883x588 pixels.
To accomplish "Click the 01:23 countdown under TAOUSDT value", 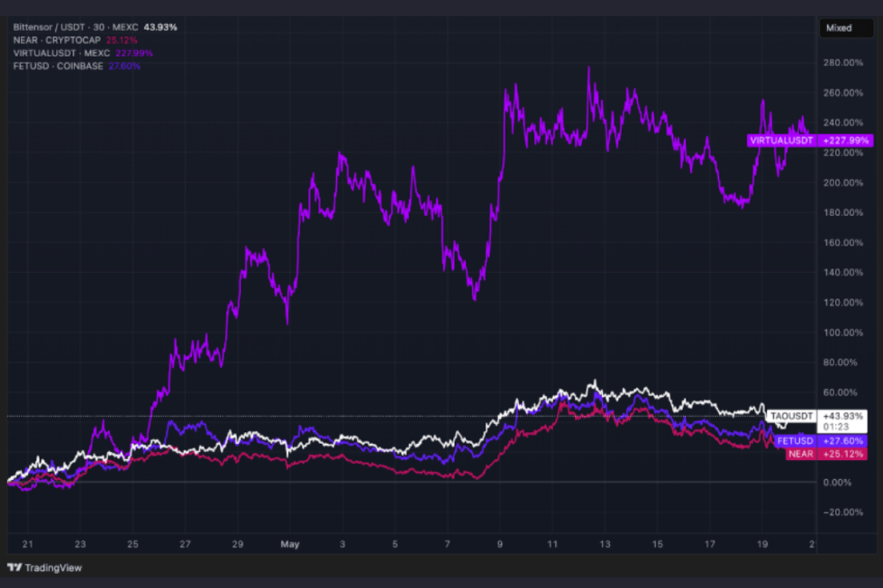I will (836, 427).
